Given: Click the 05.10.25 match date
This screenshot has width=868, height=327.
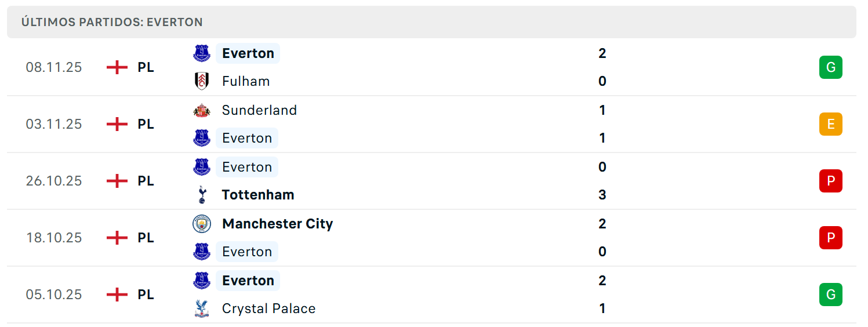Looking at the screenshot, I should point(54,295).
